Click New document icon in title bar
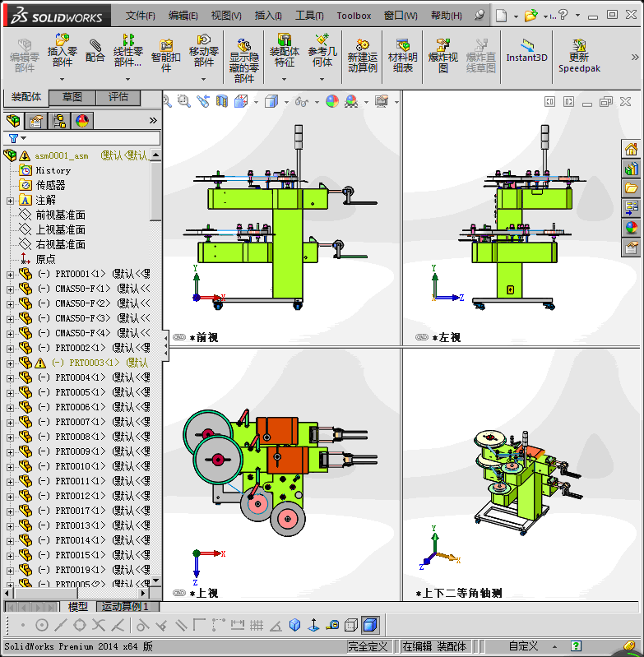The height and width of the screenshot is (657, 644). tap(501, 16)
